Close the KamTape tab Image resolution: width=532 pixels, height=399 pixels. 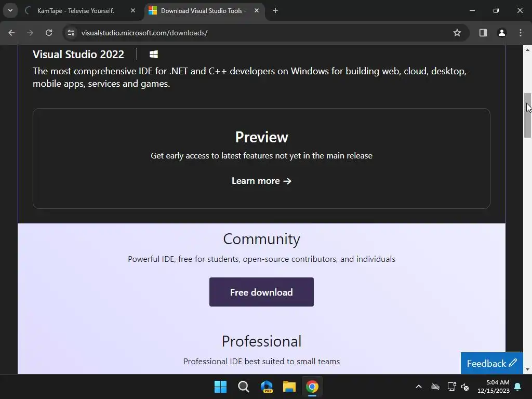click(x=133, y=10)
